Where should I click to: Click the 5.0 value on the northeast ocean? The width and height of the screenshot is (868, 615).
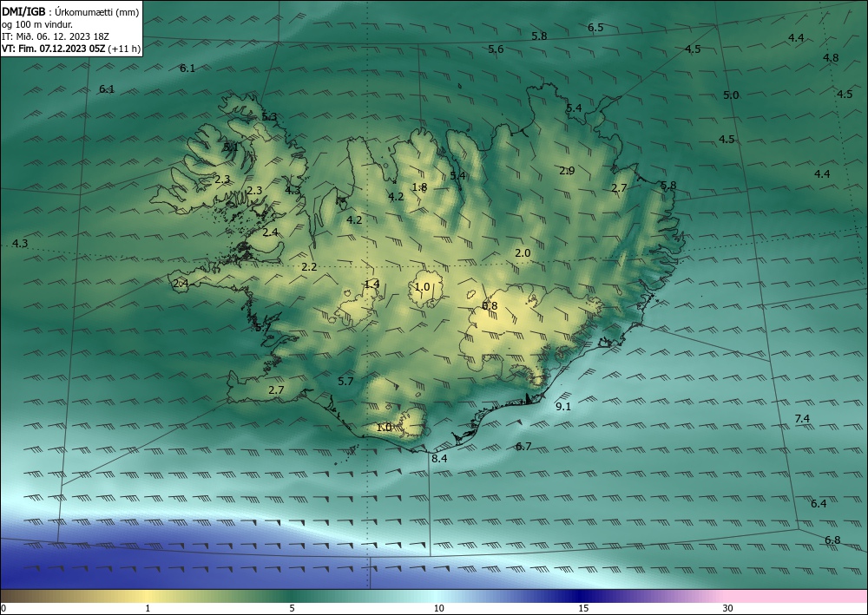[x=731, y=95]
